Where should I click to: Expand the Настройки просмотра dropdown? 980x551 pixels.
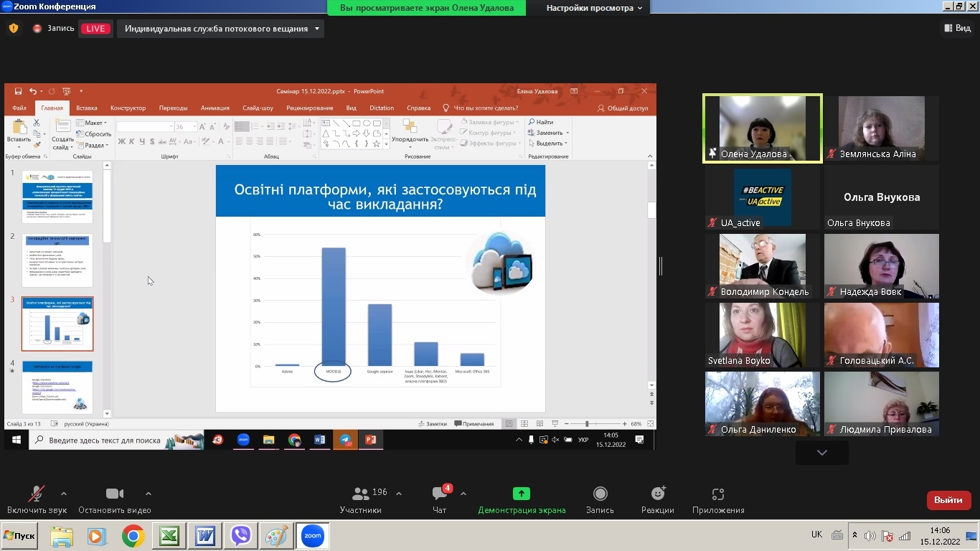pyautogui.click(x=597, y=8)
